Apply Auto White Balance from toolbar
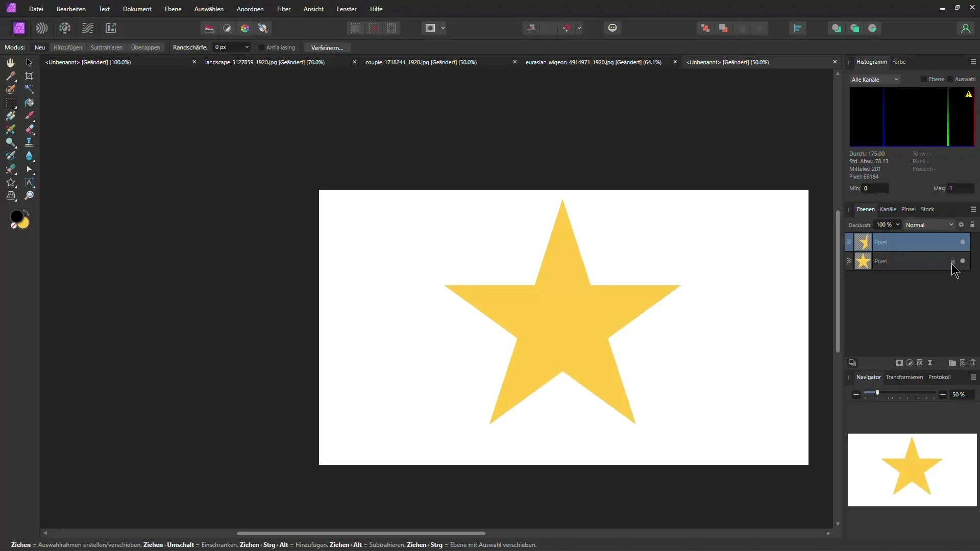 (263, 28)
